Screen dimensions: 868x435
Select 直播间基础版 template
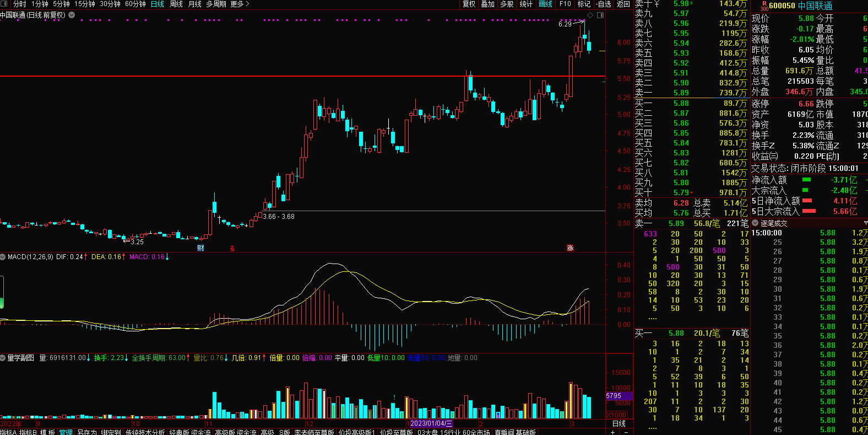pos(516,432)
